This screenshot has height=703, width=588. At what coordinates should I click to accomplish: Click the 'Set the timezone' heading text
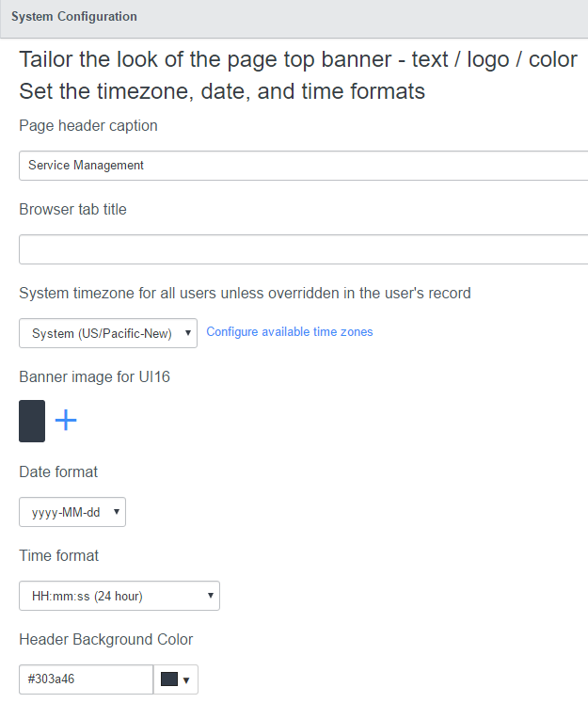point(222,91)
